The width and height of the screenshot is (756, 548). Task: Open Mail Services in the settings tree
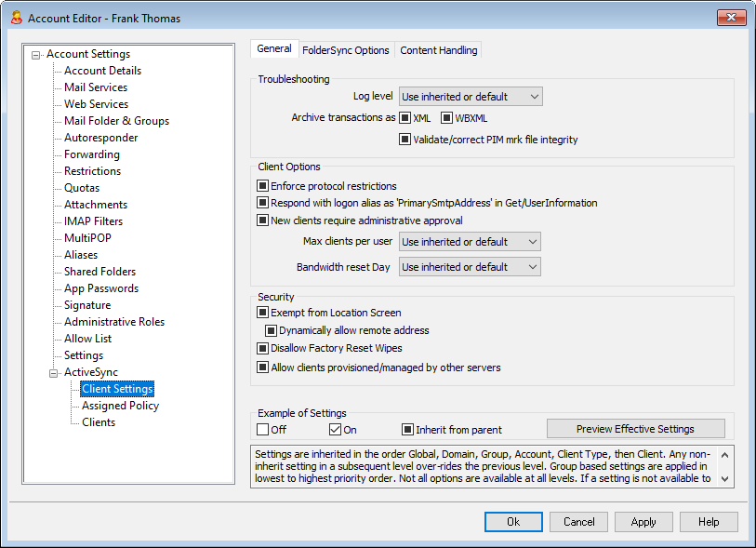[x=96, y=87]
